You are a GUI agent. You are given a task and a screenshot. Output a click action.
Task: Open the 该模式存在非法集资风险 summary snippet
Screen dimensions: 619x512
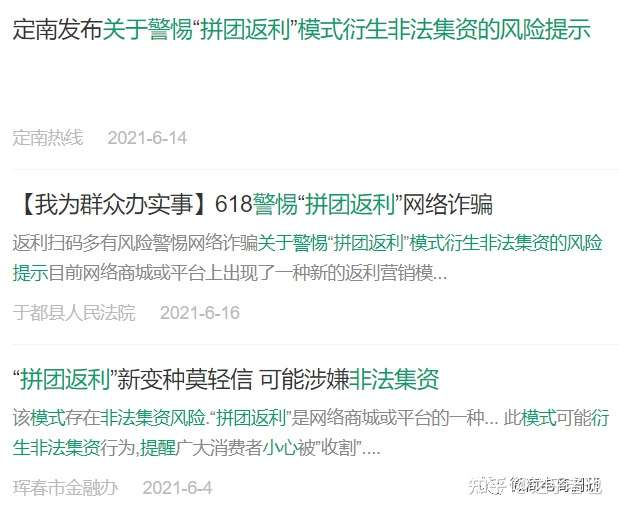[311, 433]
